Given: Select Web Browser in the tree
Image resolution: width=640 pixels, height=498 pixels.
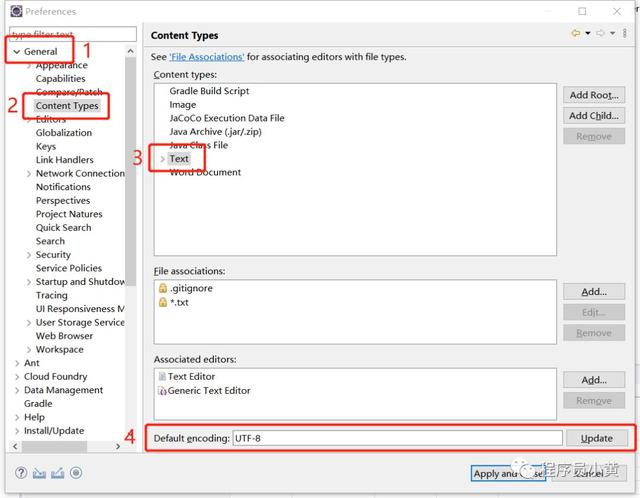Looking at the screenshot, I should (64, 336).
